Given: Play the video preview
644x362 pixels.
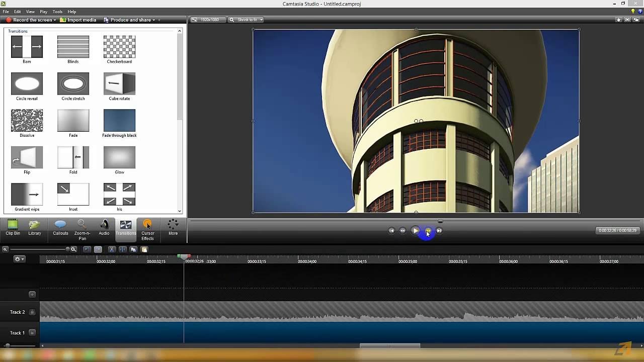Looking at the screenshot, I should (x=415, y=231).
